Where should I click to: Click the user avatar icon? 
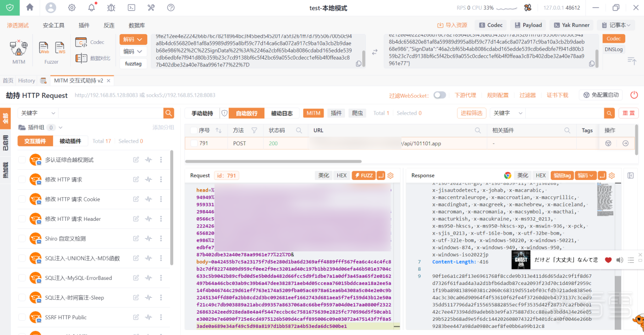50,8
